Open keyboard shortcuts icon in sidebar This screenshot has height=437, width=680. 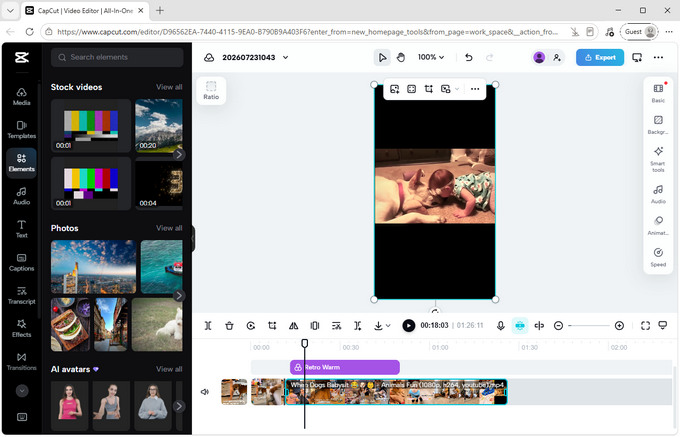coord(22,417)
